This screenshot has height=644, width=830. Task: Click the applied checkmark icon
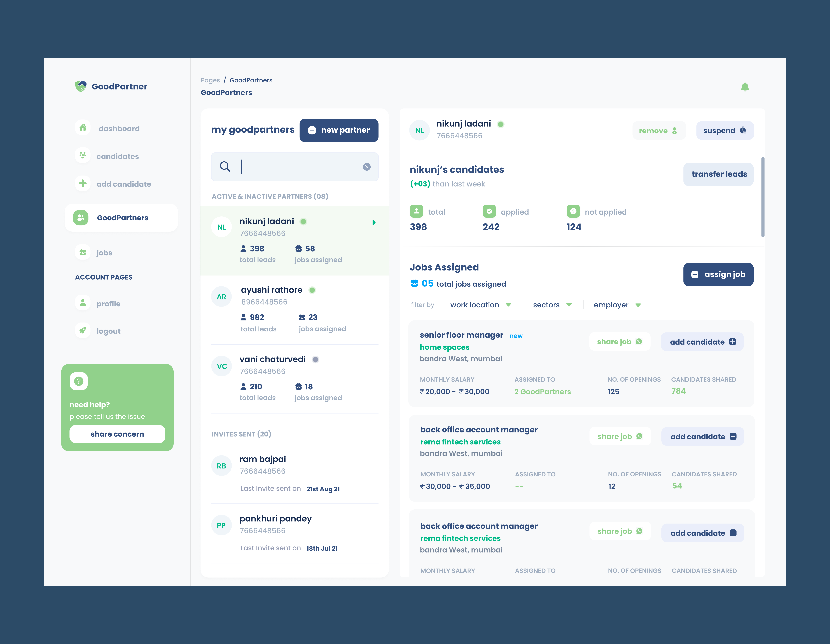pyautogui.click(x=489, y=211)
